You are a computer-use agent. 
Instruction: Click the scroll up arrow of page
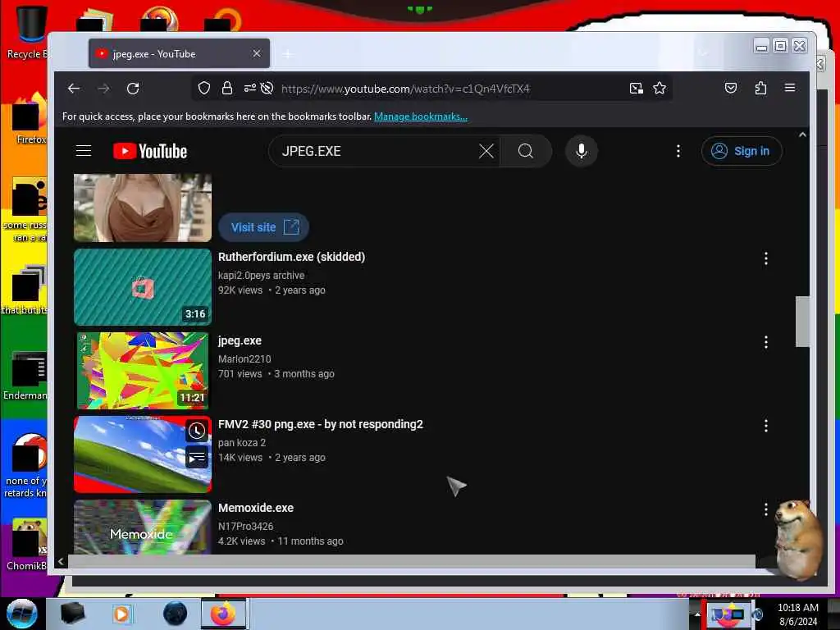802,135
